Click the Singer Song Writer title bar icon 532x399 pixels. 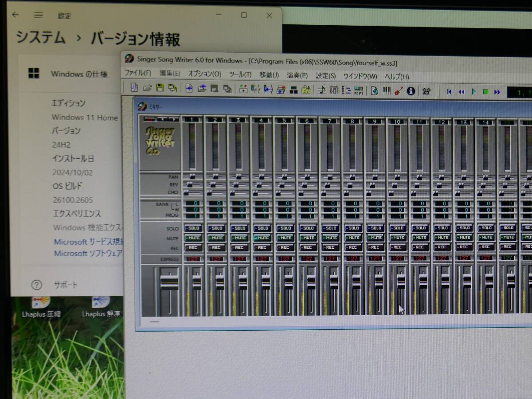click(x=129, y=59)
